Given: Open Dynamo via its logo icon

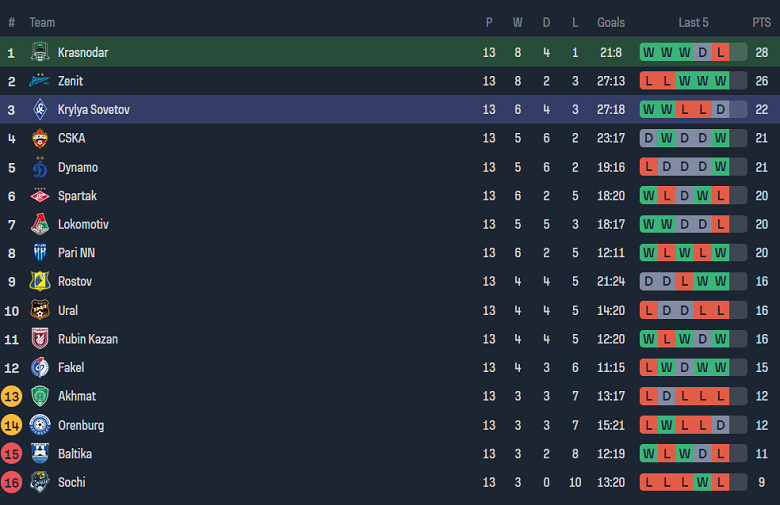Looking at the screenshot, I should coord(40,167).
